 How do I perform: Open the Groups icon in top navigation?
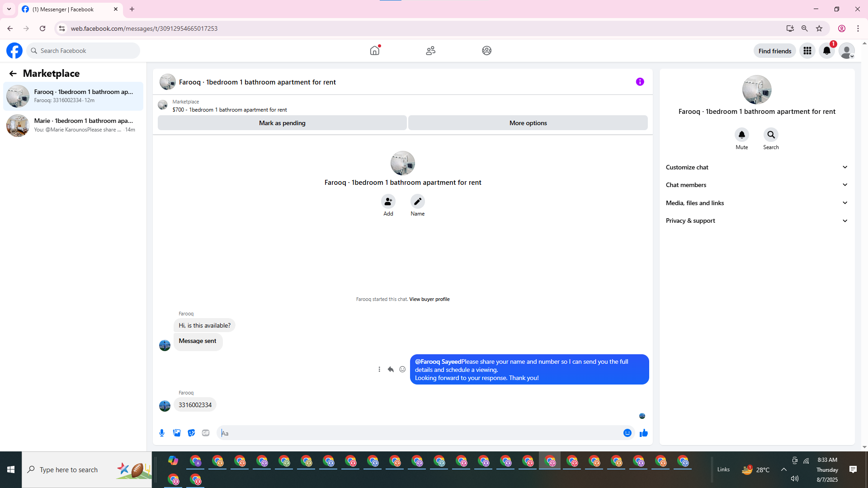point(487,51)
